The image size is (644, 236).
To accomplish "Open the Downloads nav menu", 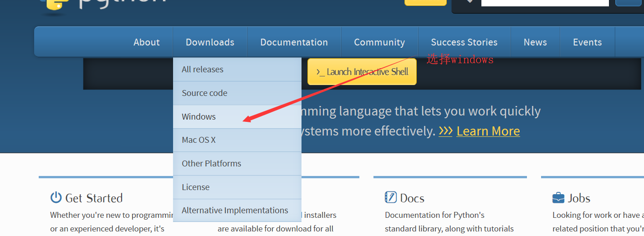I will [x=210, y=42].
